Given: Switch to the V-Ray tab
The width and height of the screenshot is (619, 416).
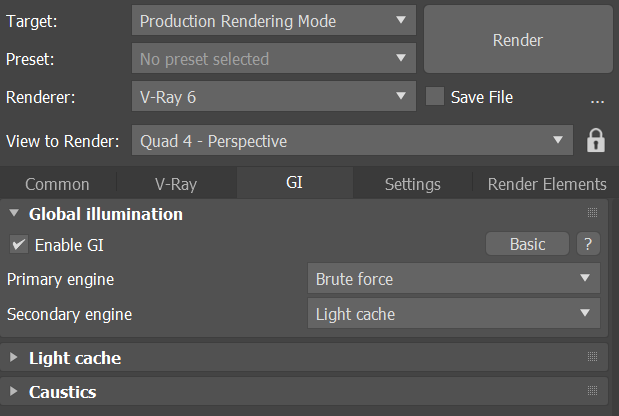Looking at the screenshot, I should 176,184.
